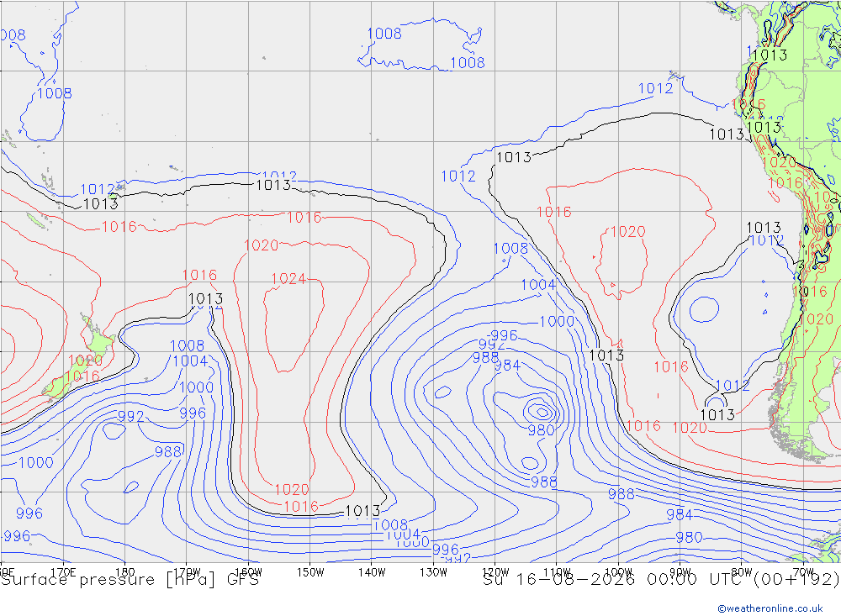The width and height of the screenshot is (841, 616).
Task: Click the 988 label near bottom 100W
Action: tap(621, 494)
